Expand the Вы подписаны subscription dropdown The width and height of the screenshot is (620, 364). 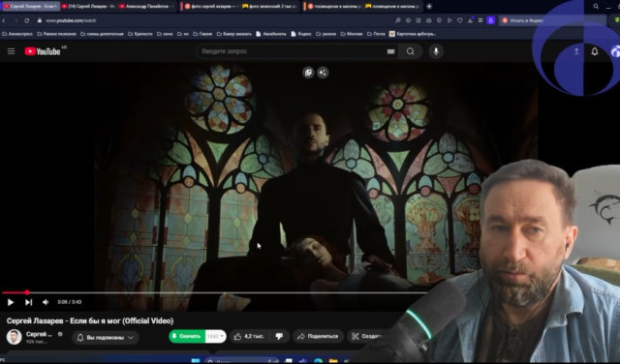[106, 338]
